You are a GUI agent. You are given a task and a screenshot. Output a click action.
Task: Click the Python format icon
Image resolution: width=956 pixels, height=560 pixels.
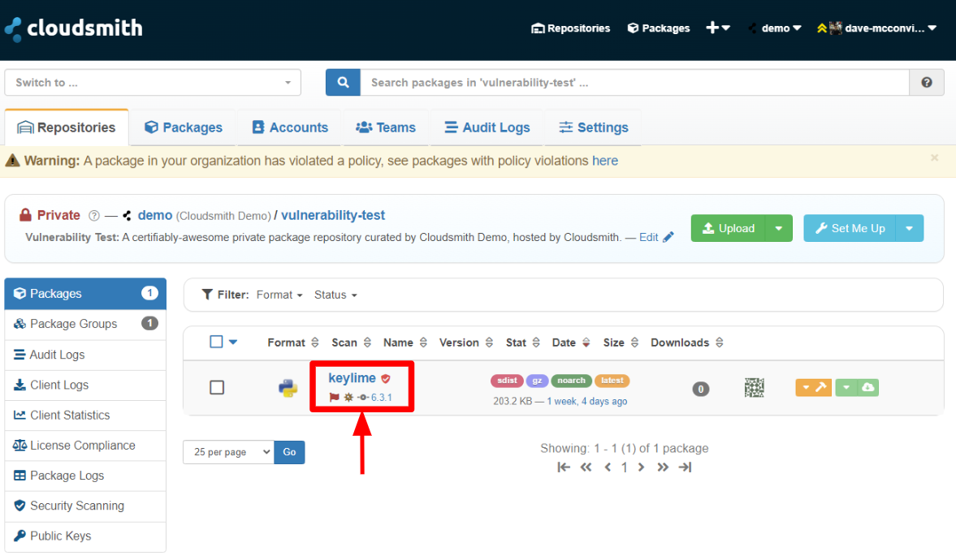point(288,388)
